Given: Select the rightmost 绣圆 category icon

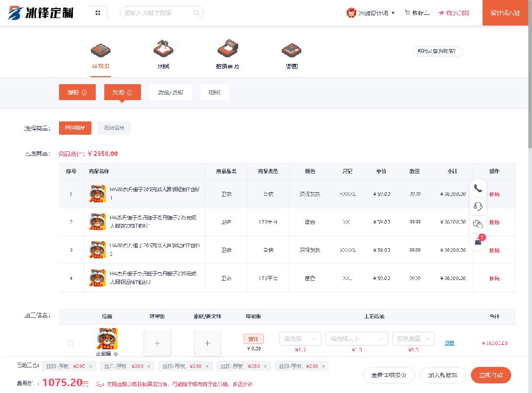Looking at the screenshot, I should (292, 50).
